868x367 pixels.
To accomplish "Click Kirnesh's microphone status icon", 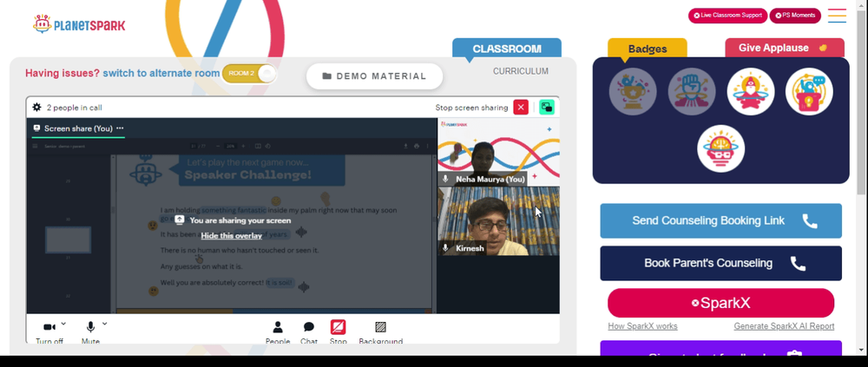I will click(x=445, y=248).
